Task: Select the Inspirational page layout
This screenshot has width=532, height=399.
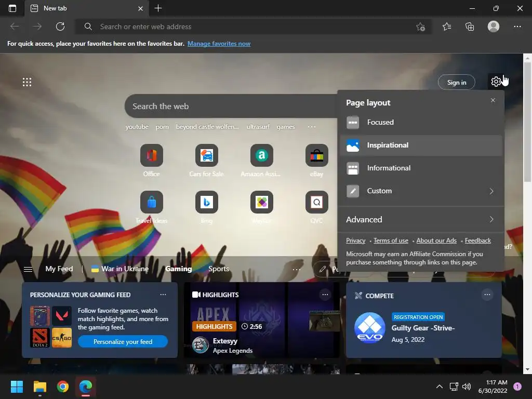Action: click(421, 145)
